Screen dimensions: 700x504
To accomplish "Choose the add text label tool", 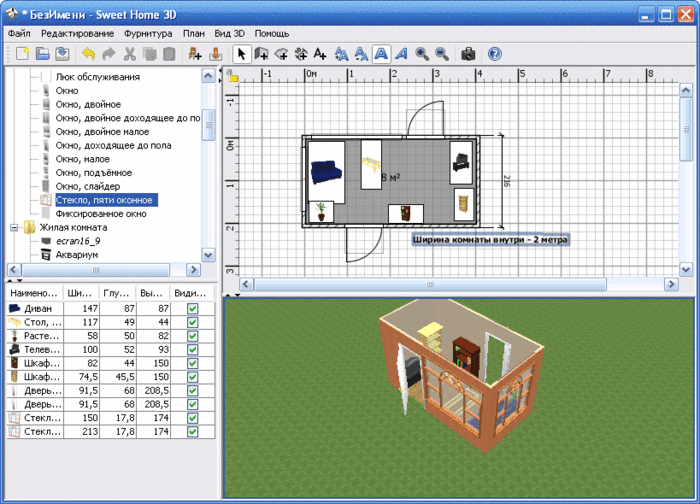I will tap(320, 54).
